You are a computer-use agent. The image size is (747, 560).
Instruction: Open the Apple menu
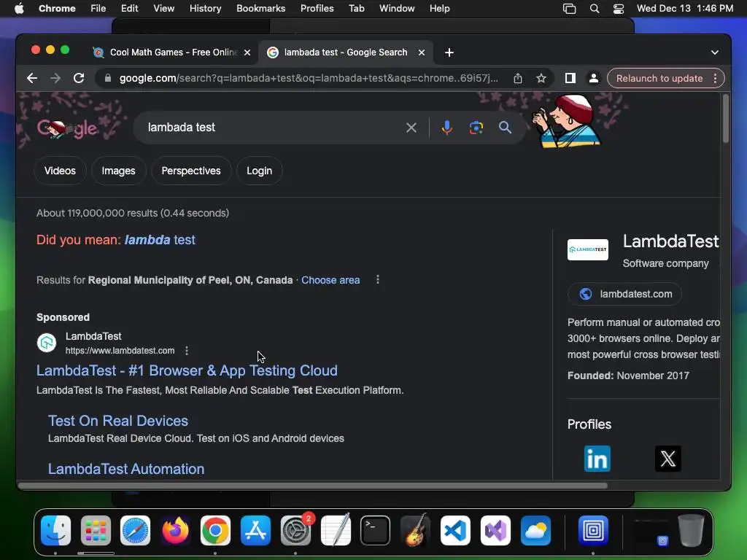19,9
